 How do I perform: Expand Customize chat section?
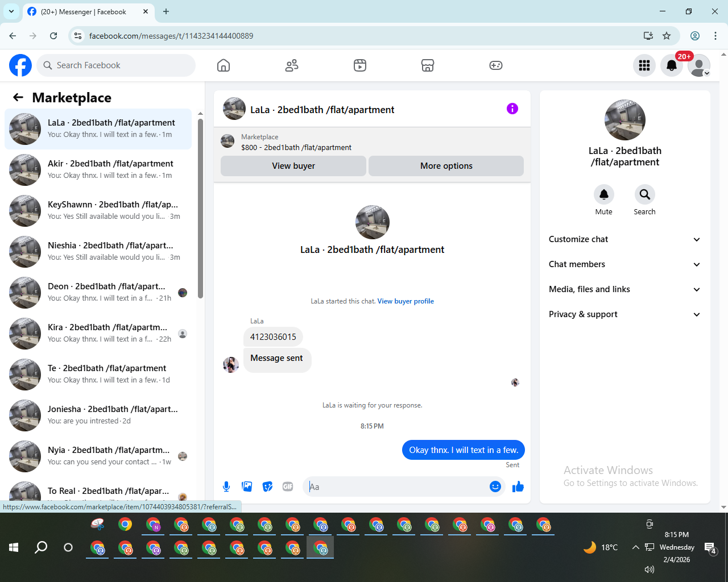[x=624, y=239]
